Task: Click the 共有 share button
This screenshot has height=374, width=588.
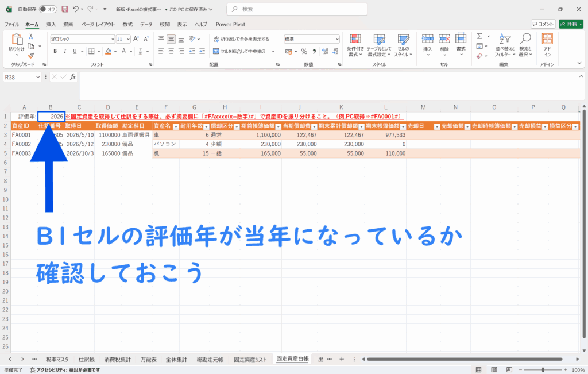Action: [571, 24]
